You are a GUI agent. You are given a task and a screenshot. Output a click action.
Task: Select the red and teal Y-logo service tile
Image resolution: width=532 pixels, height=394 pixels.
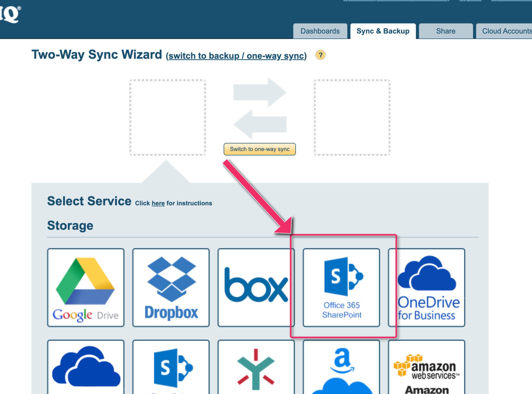[256, 367]
